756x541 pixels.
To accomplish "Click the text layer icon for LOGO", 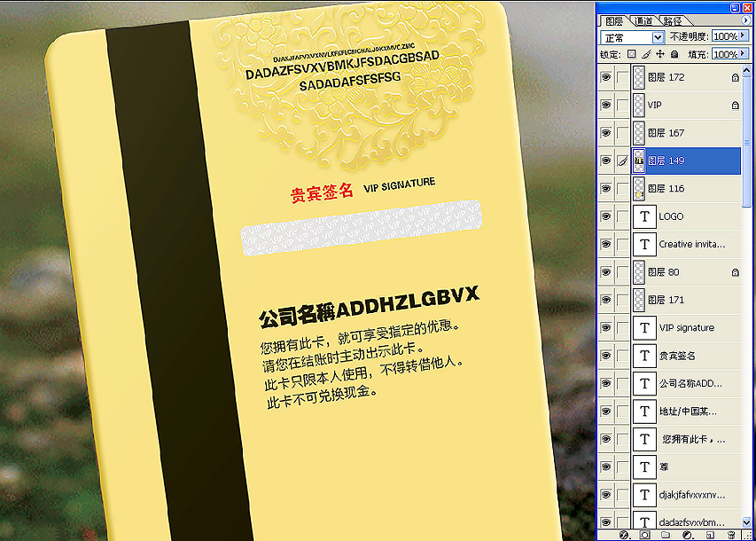I will (x=644, y=216).
